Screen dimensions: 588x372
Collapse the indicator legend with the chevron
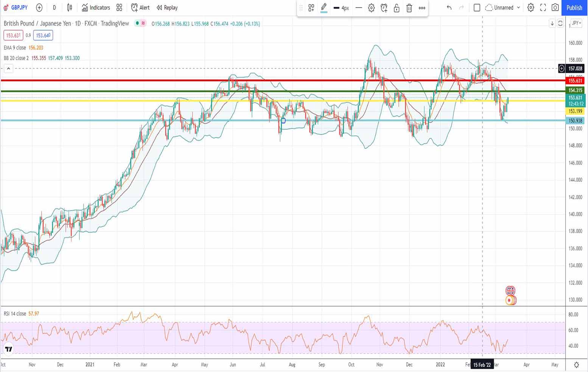pos(8,68)
